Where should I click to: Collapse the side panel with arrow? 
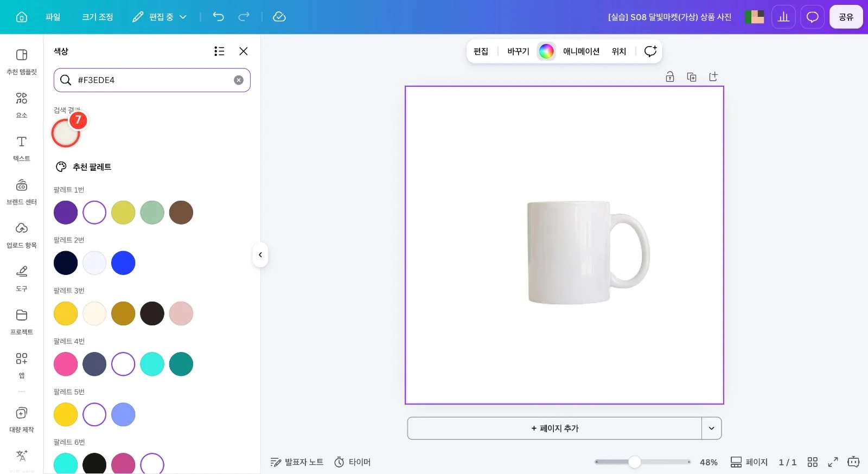pyautogui.click(x=260, y=255)
